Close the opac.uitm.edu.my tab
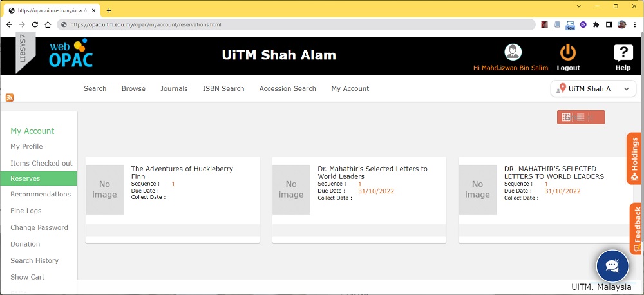The image size is (644, 295). pos(92,11)
